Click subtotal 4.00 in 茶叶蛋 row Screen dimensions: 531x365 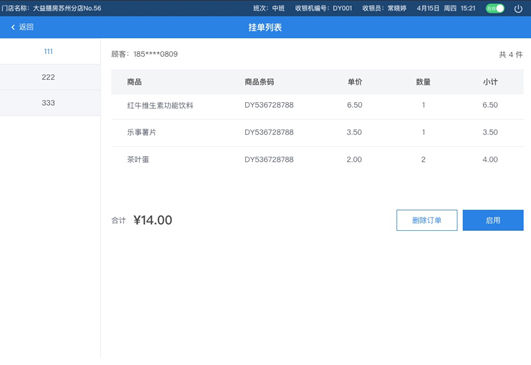pyautogui.click(x=490, y=159)
